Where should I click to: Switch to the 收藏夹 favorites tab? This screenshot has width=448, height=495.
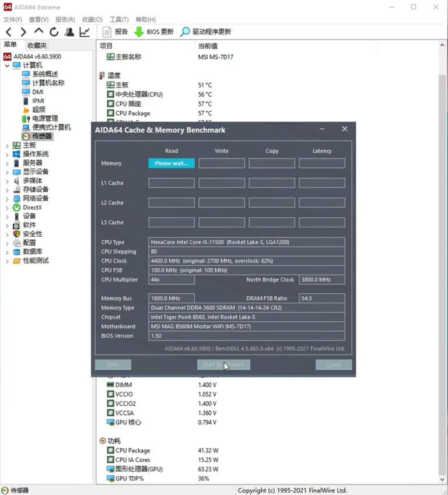tap(37, 45)
